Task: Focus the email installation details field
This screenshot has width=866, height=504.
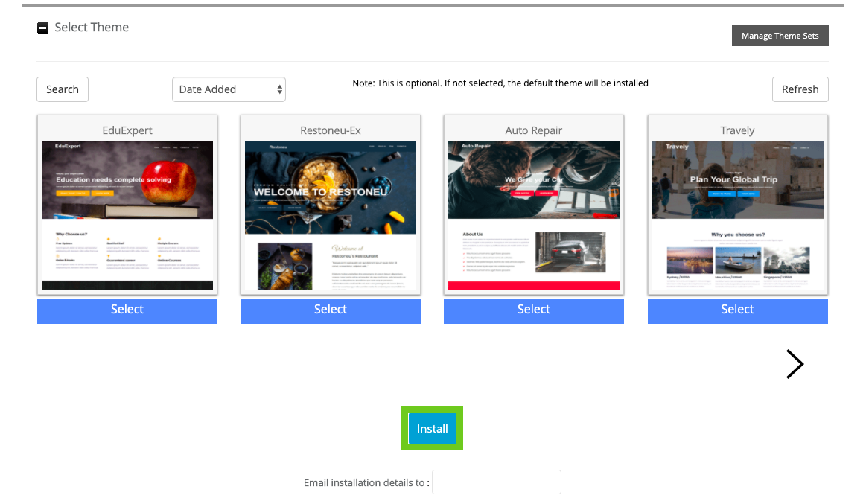Action: click(496, 482)
